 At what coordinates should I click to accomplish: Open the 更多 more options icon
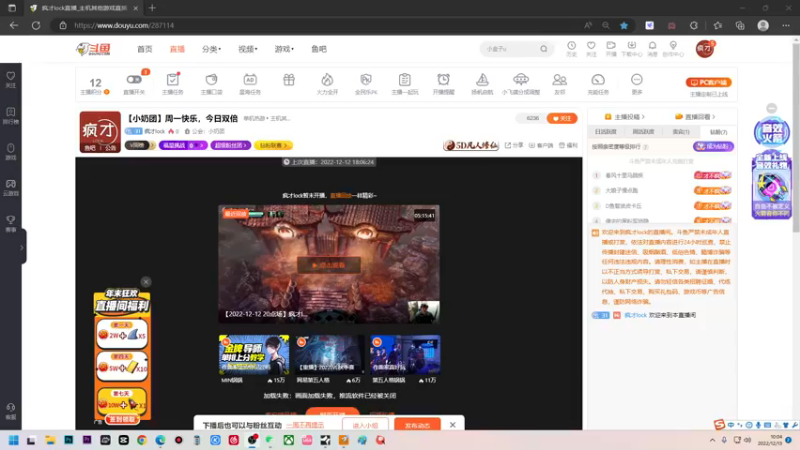tap(637, 80)
